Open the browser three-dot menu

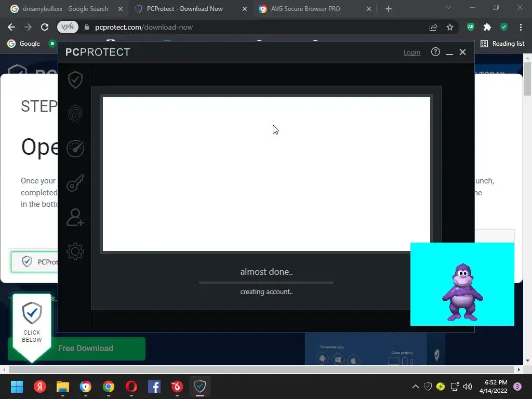(521, 27)
